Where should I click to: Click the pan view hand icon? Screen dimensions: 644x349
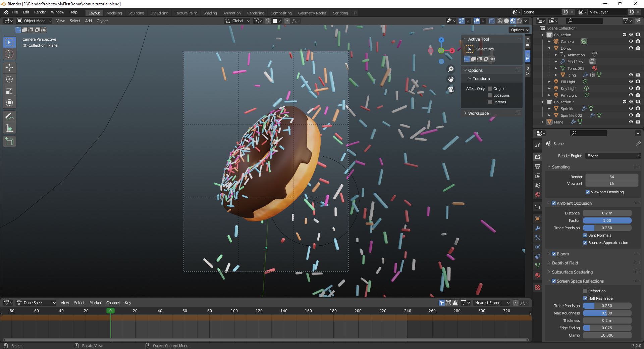pos(451,79)
